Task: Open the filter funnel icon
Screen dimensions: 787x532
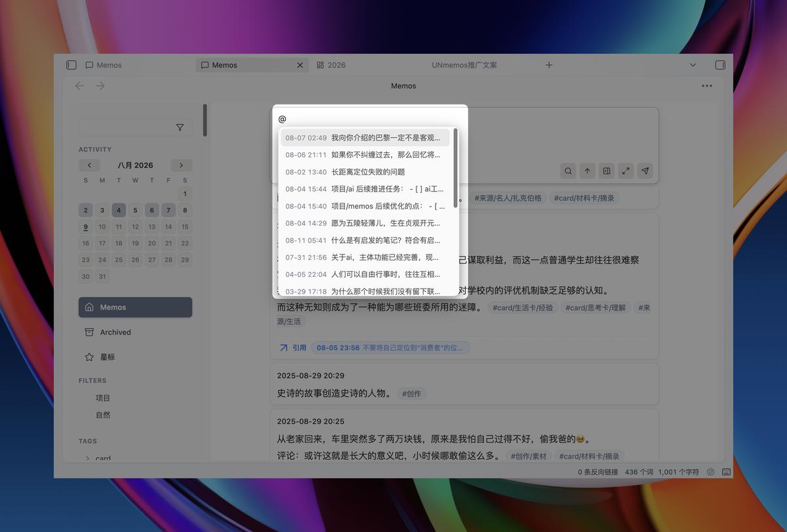Action: pyautogui.click(x=180, y=127)
